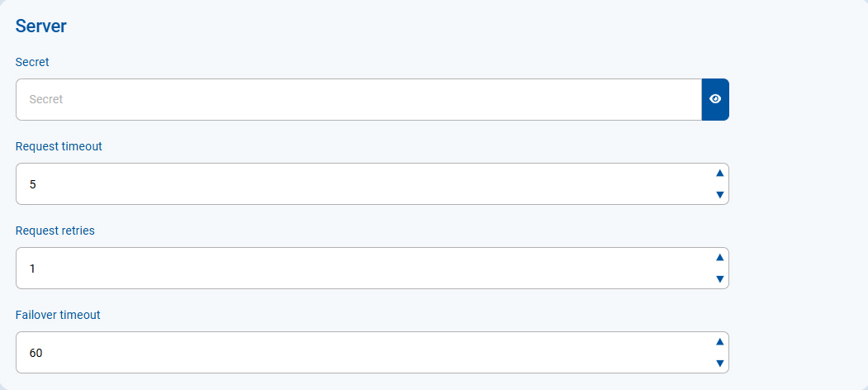Click the Failover timeout label
This screenshot has width=868, height=390.
coord(58,315)
